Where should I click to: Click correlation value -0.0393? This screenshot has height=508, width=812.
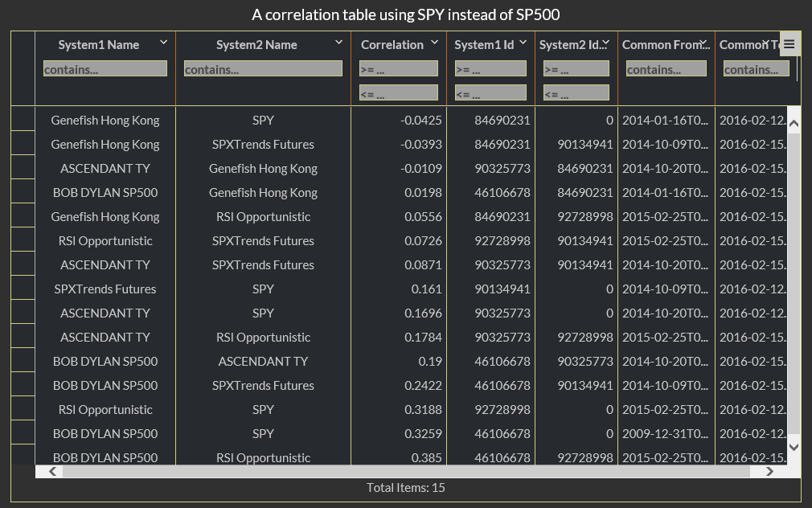pyautogui.click(x=421, y=145)
